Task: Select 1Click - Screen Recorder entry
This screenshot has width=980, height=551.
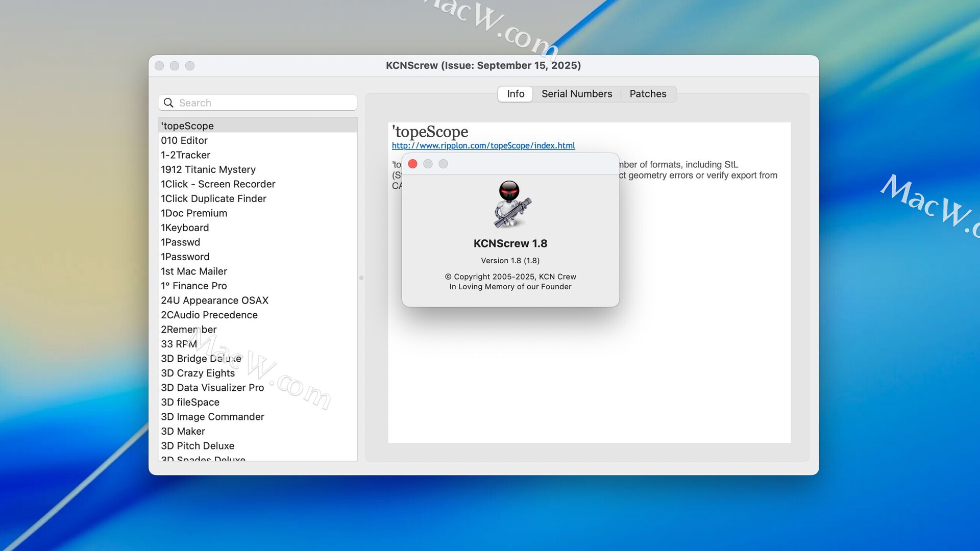Action: 258,184
